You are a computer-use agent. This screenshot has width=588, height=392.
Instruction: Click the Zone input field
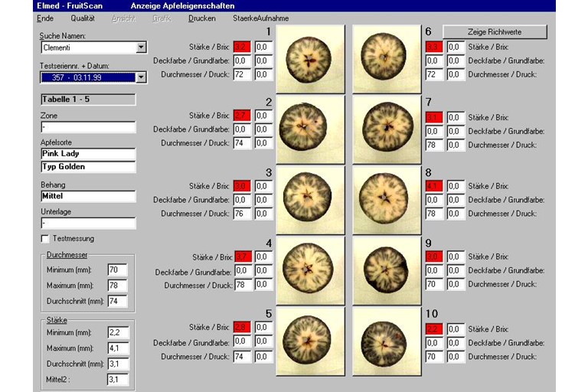(88, 127)
